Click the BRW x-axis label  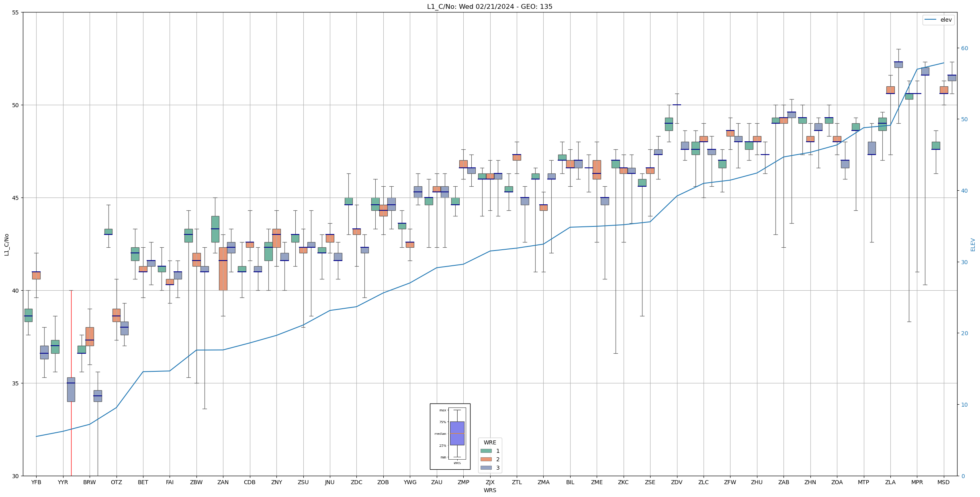click(x=90, y=482)
